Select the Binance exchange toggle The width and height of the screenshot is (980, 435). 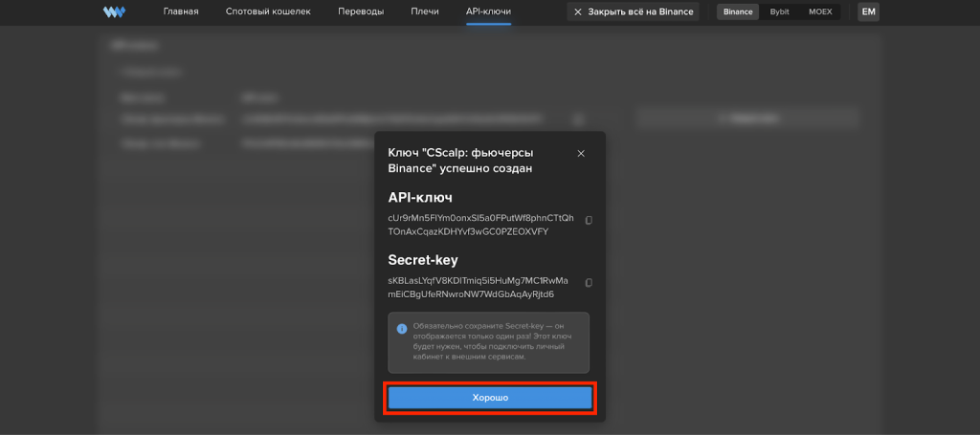pyautogui.click(x=738, y=11)
